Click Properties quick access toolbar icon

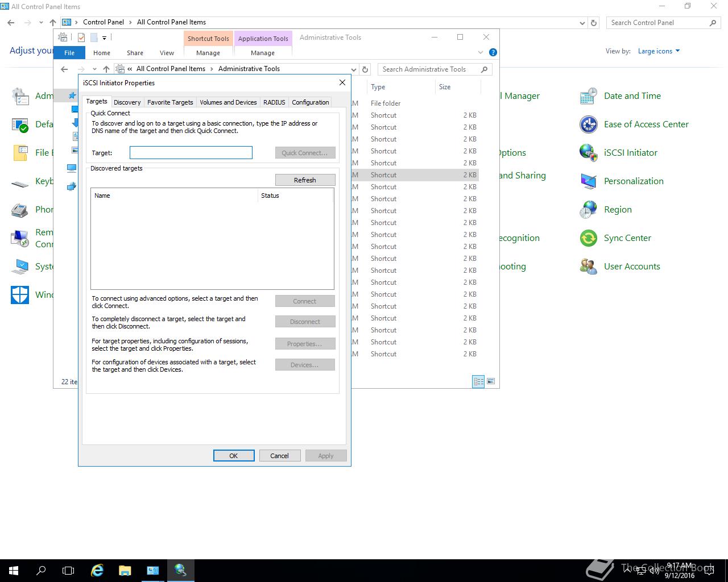click(x=81, y=38)
